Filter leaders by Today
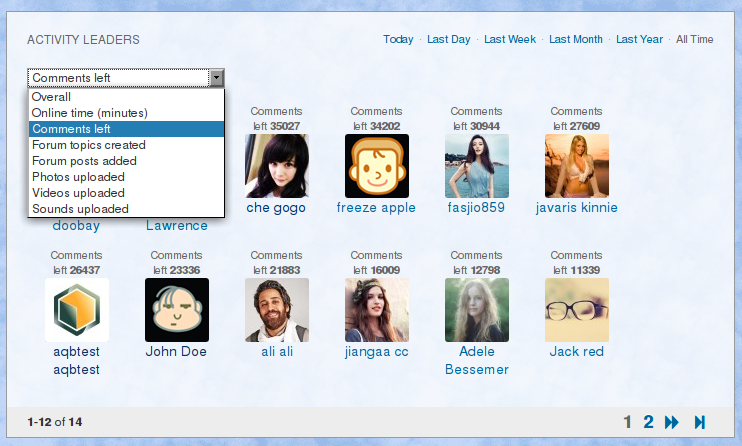This screenshot has height=446, width=742. tap(398, 39)
